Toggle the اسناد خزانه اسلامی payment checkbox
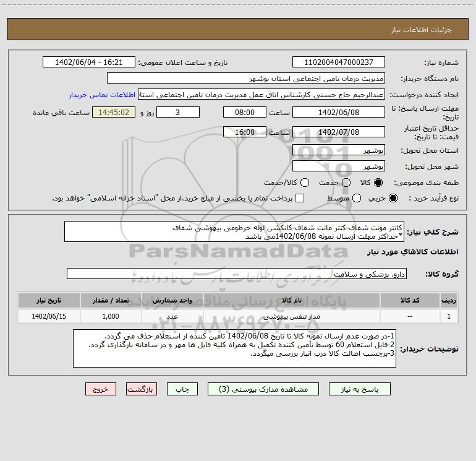 click(300, 198)
